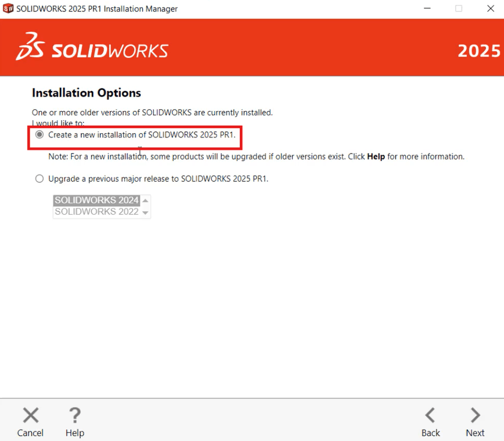Image resolution: width=504 pixels, height=441 pixels.
Task: Select create new installation of SOLIDWORKS 2025 PR1
Action: (143, 135)
